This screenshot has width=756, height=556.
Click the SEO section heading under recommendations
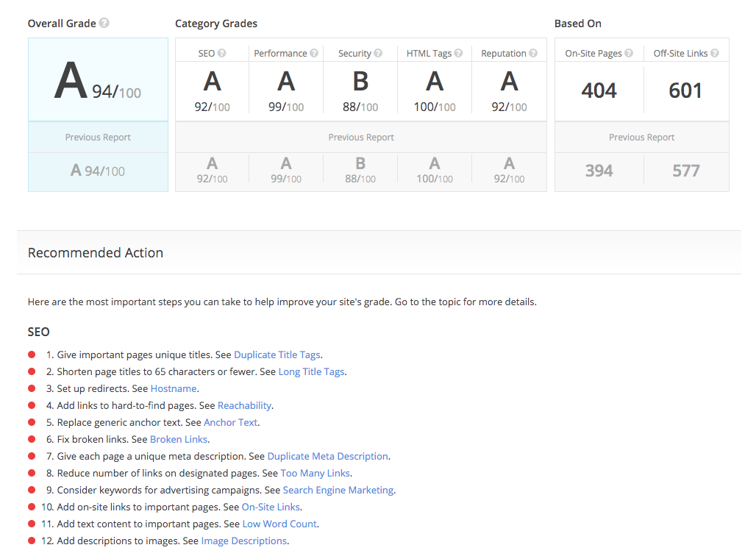(38, 332)
